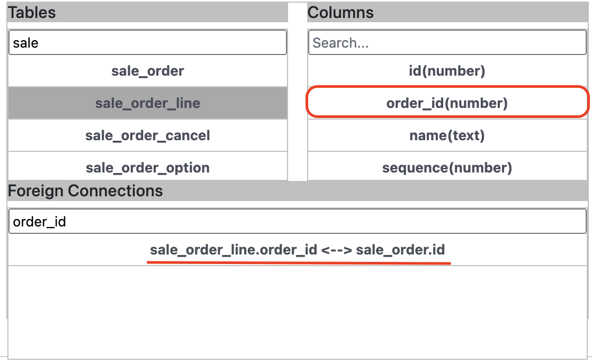Choose the order_id(number) column
The width and height of the screenshot is (592, 364).
[447, 103]
